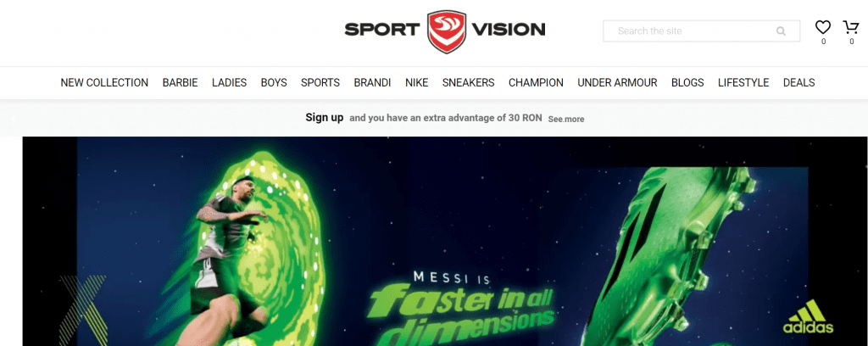Open the CHAMPION brand page
Image resolution: width=868 pixels, height=346 pixels.
536,83
